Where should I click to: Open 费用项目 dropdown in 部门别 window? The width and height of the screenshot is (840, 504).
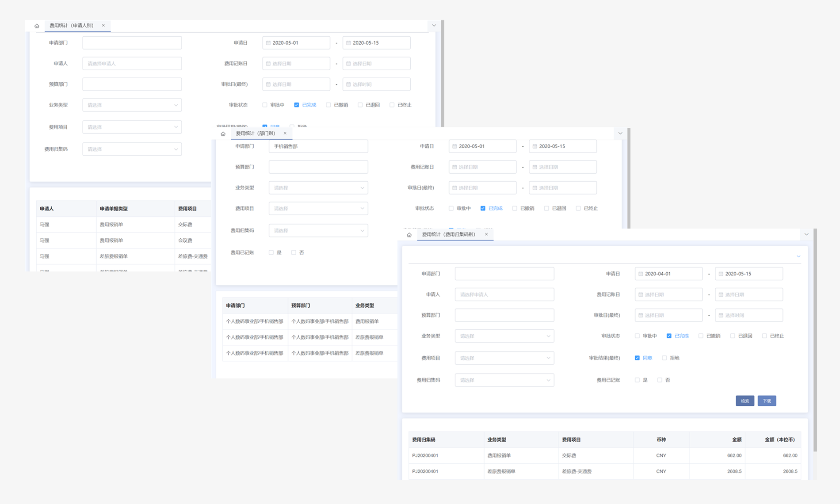pyautogui.click(x=318, y=209)
